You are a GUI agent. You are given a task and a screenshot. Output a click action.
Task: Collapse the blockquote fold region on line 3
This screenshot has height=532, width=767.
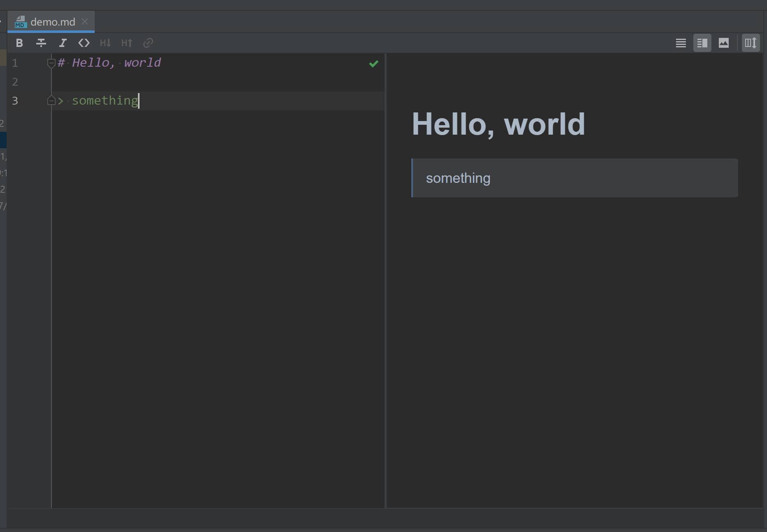[51, 100]
